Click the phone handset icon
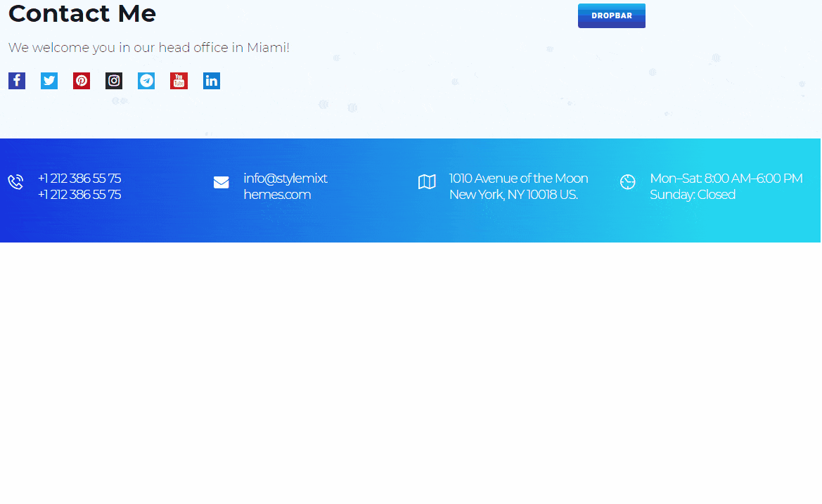Viewport: 822px width, 504px height. coord(15,182)
